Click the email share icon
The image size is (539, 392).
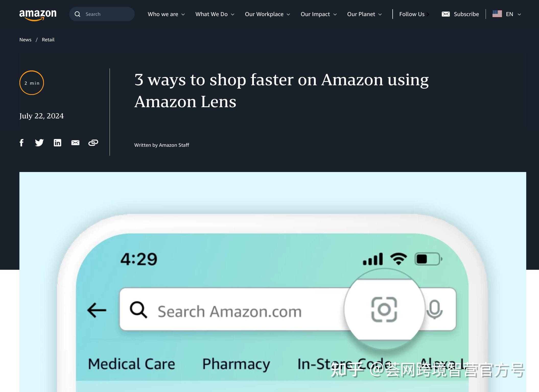75,142
